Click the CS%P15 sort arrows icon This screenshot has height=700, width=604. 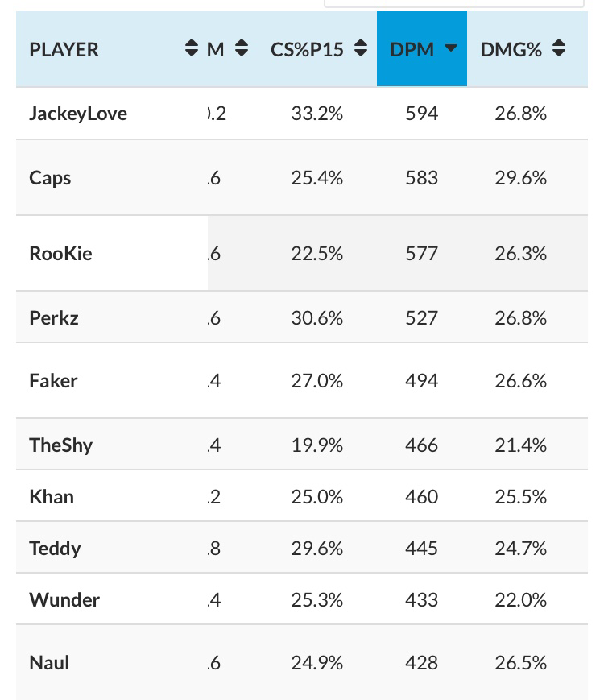[x=361, y=48]
